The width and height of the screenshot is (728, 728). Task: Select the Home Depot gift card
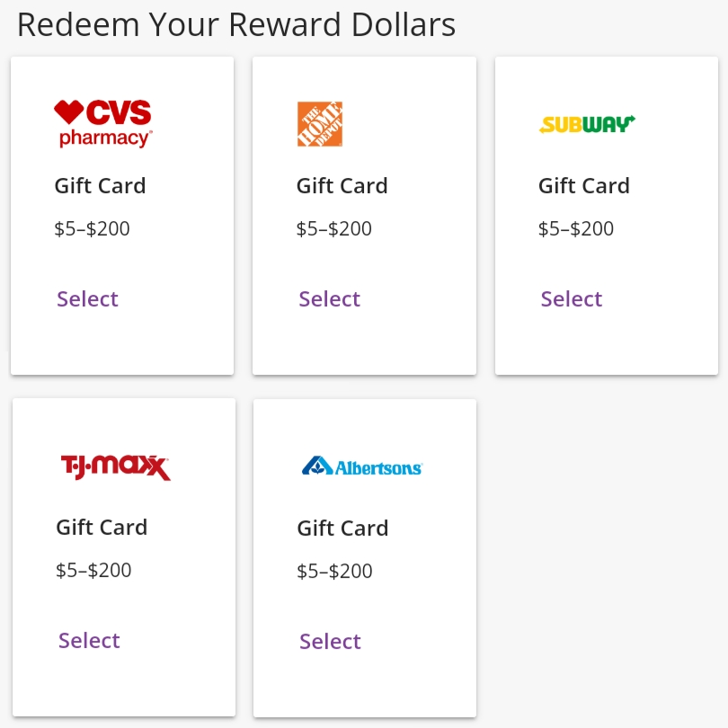[329, 298]
